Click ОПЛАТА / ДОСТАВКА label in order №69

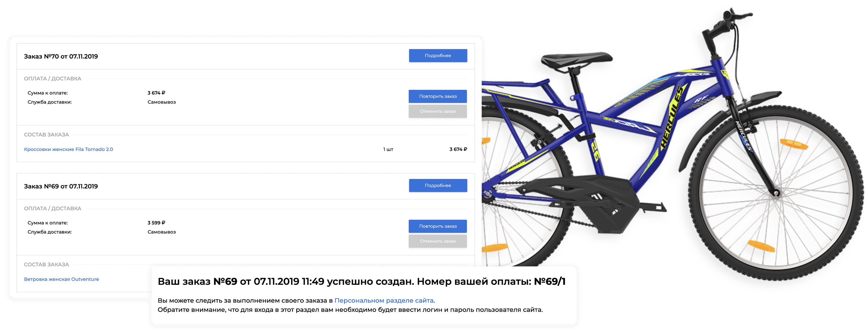pos(53,208)
